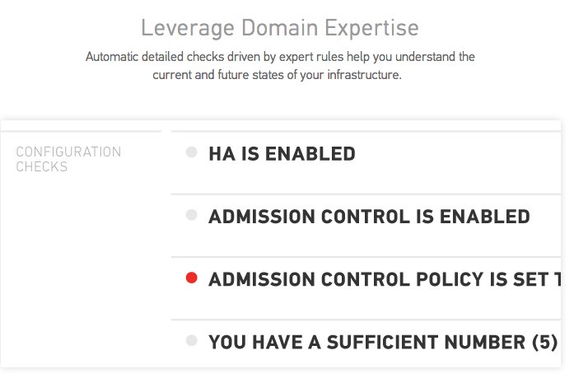Click the Leverage Domain Expertise heading
The width and height of the screenshot is (588, 383).
point(279,27)
